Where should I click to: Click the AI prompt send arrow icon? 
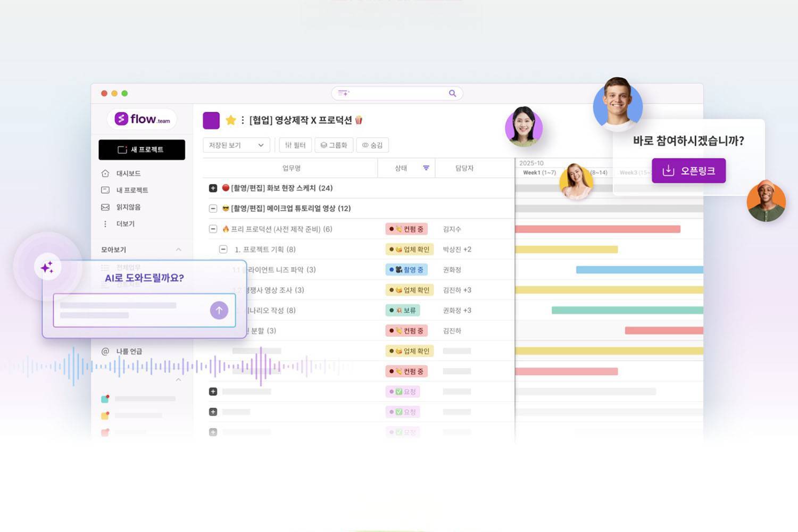tap(219, 310)
